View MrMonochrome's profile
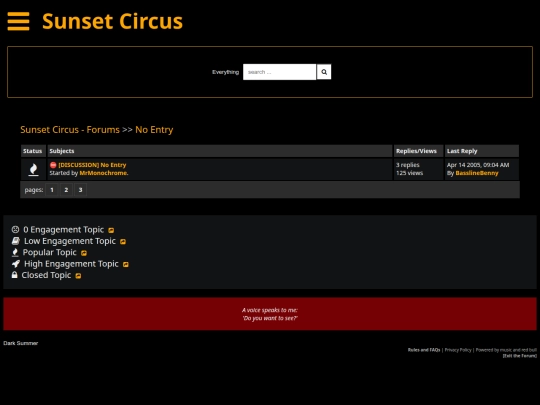The width and height of the screenshot is (540, 405). [104, 173]
